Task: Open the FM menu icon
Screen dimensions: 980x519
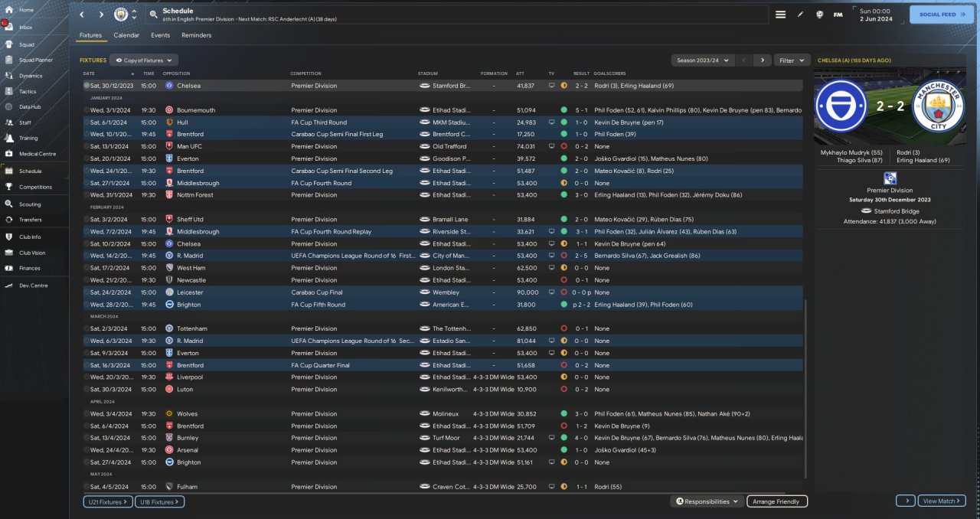Action: point(838,15)
